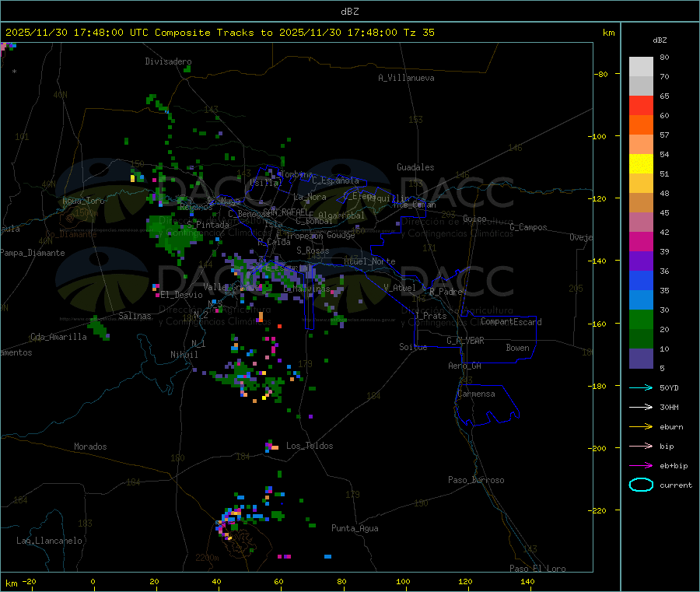The height and width of the screenshot is (592, 700).
Task: Select the green 20 dBZ color swatch
Action: click(x=641, y=319)
